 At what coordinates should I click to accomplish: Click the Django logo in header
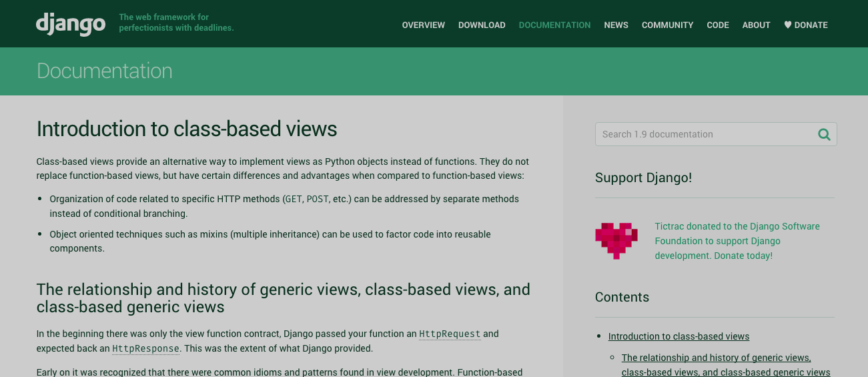(71, 24)
